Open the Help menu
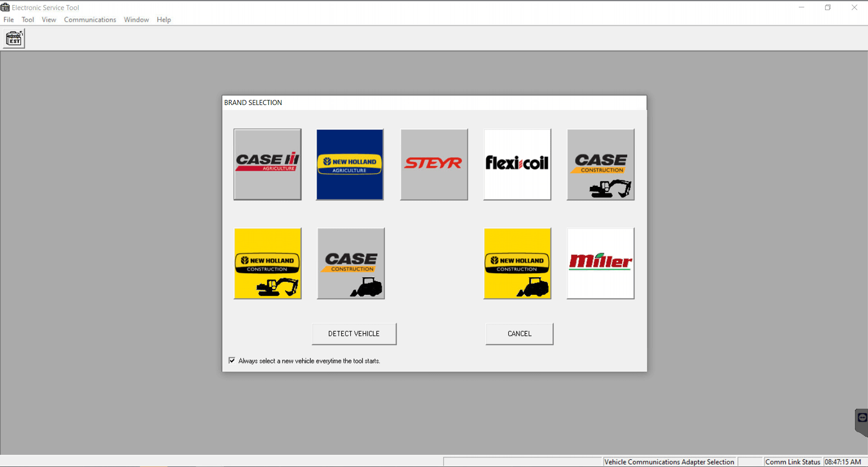This screenshot has height=467, width=868. (x=164, y=20)
